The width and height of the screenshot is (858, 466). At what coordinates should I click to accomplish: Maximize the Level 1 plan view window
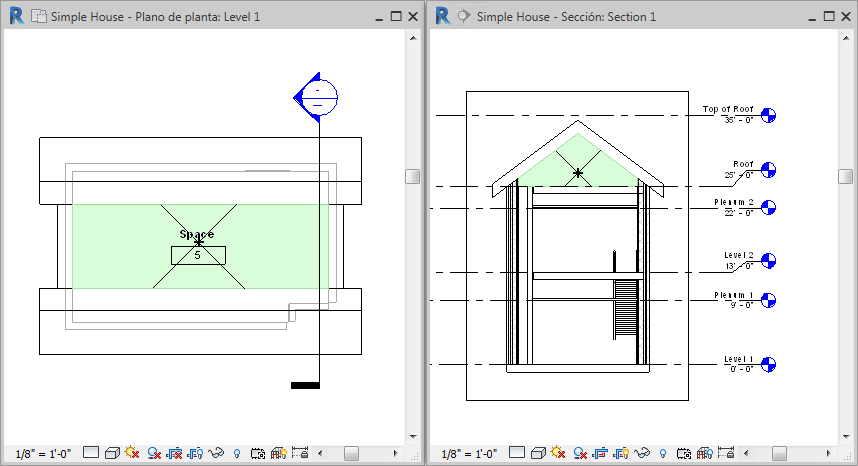click(x=396, y=16)
